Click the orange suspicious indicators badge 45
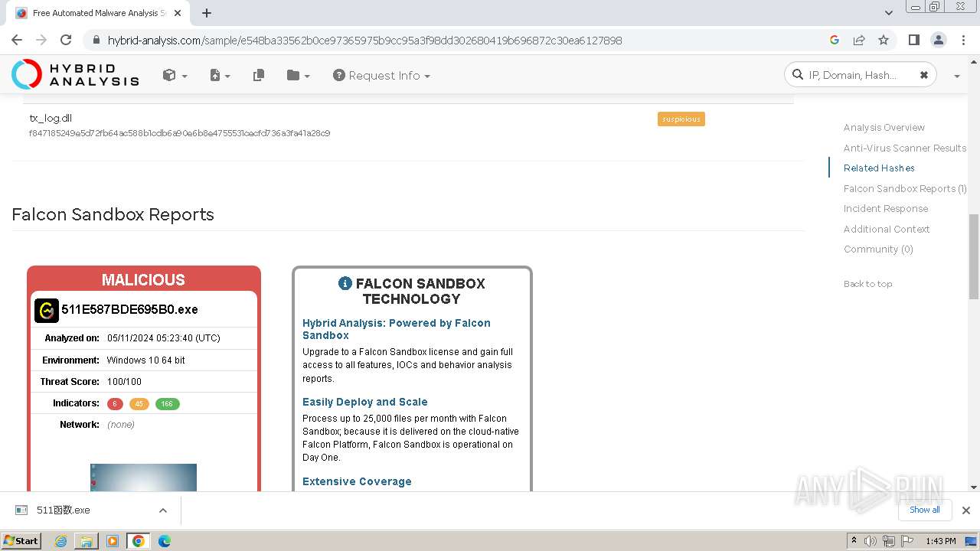Image resolution: width=980 pixels, height=551 pixels. (139, 404)
